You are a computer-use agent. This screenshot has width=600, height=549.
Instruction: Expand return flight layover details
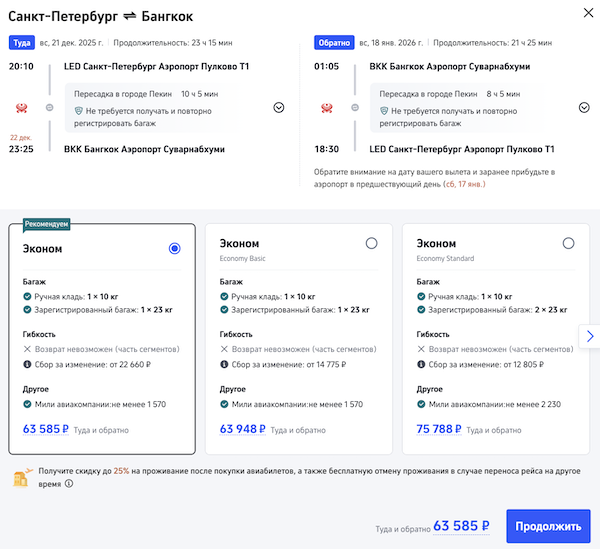click(x=584, y=108)
